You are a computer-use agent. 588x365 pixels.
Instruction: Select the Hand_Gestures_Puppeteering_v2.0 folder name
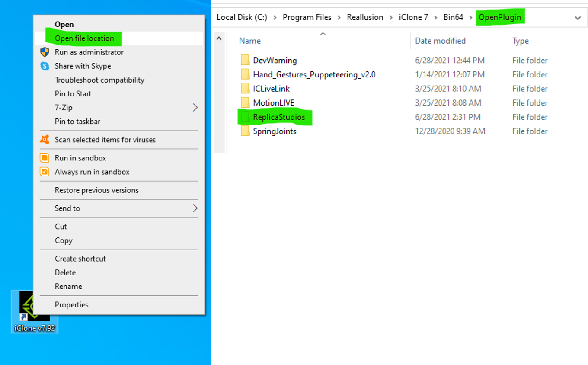tap(314, 74)
